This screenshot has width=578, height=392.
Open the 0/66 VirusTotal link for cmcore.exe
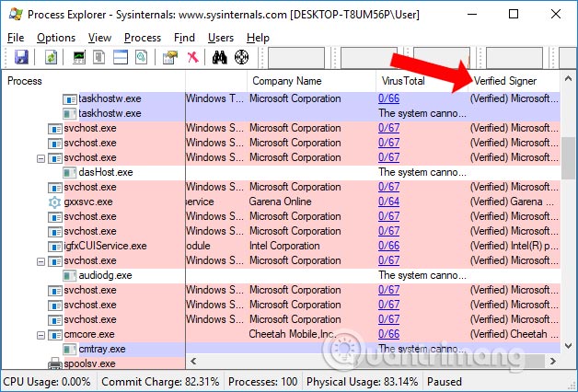coord(388,334)
